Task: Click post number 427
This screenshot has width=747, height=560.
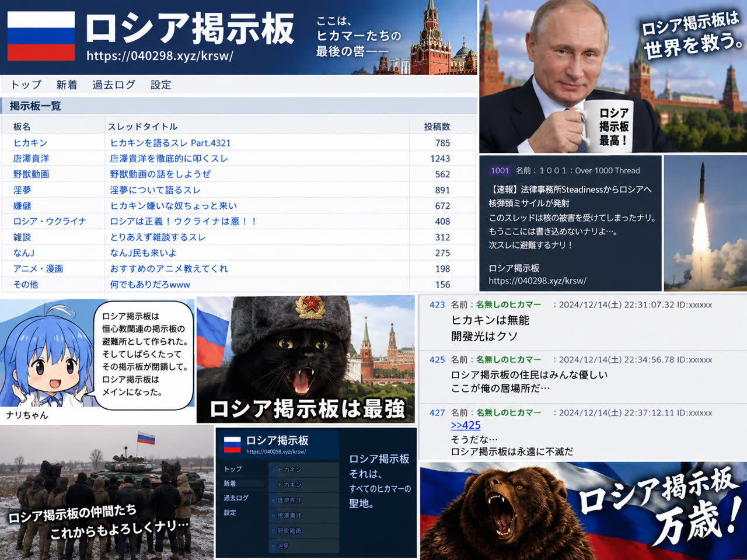Action: [x=437, y=412]
